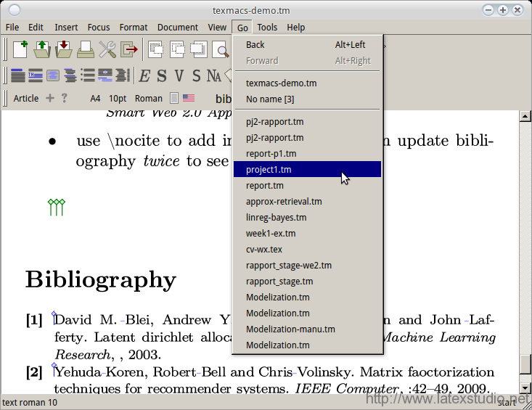Open the US flag language selector
This screenshot has height=410, width=532.
189,99
